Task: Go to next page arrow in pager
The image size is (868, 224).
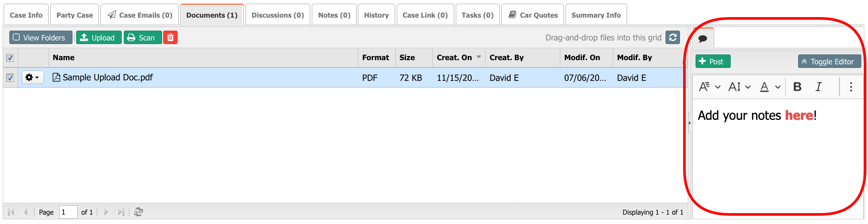Action: (106, 212)
